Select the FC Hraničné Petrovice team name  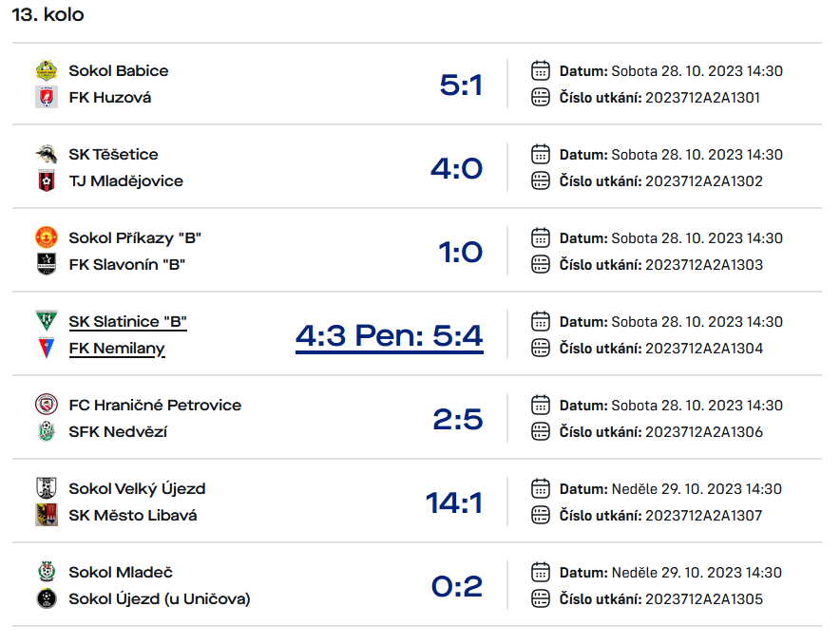155,406
